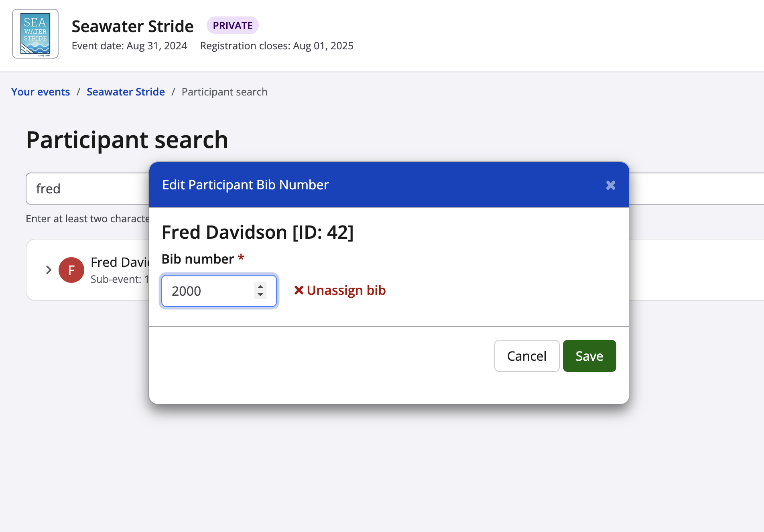Click the dialog title Edit Participant Bib Number
Image resolution: width=764 pixels, height=532 pixels.
(245, 185)
